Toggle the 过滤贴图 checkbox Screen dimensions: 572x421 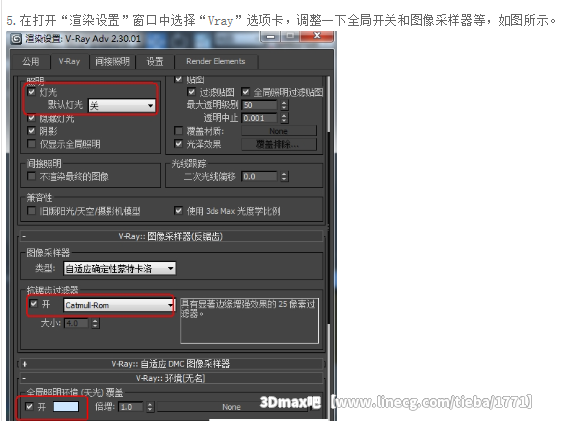[191, 92]
